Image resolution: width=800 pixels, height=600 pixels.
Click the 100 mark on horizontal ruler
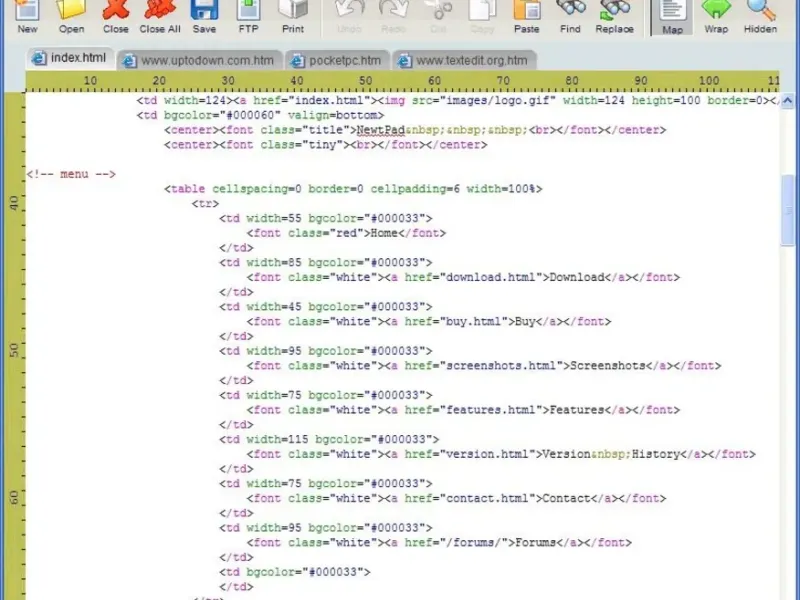(709, 81)
